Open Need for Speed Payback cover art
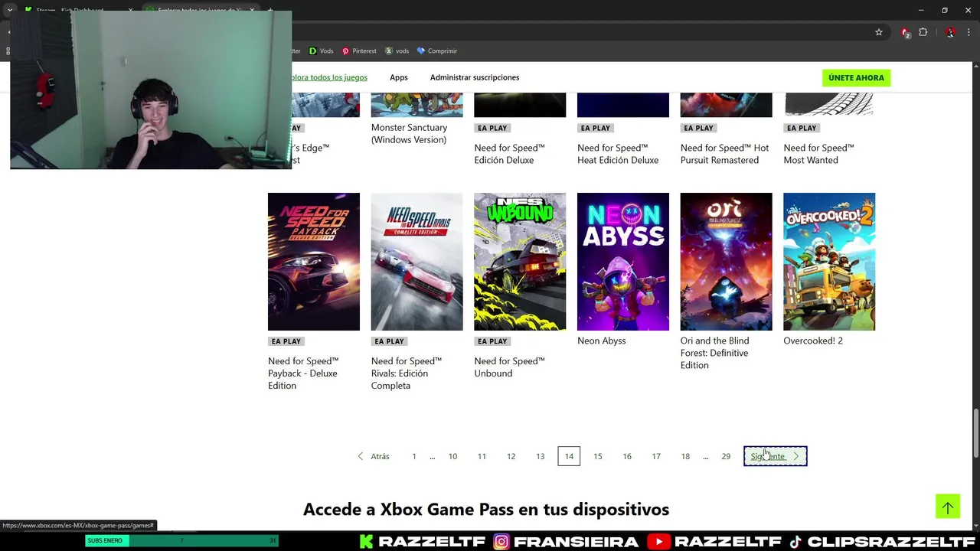The width and height of the screenshot is (980, 551). click(314, 262)
